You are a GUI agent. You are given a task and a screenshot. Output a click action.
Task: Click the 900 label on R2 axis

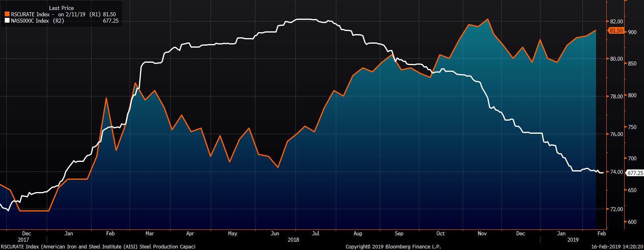pyautogui.click(x=632, y=32)
